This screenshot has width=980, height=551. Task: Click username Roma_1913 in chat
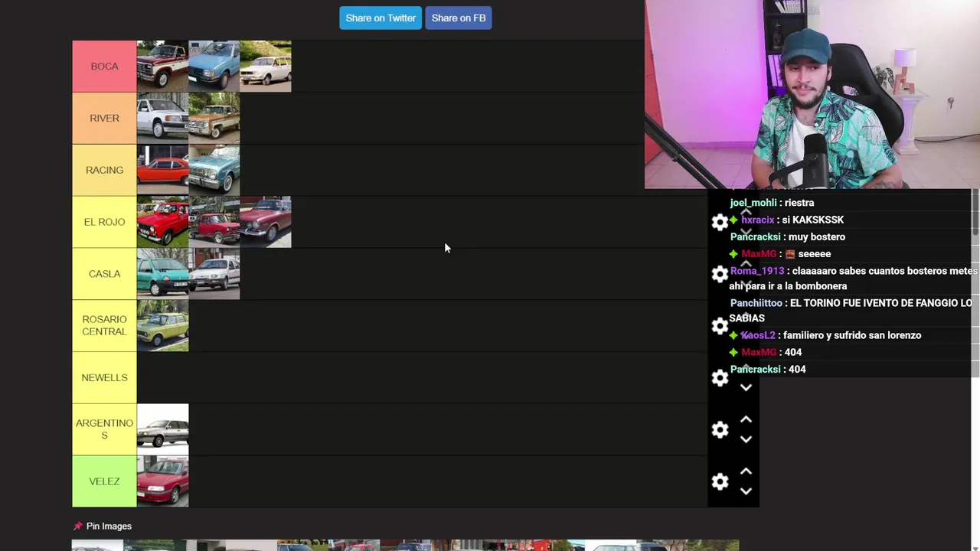click(757, 271)
